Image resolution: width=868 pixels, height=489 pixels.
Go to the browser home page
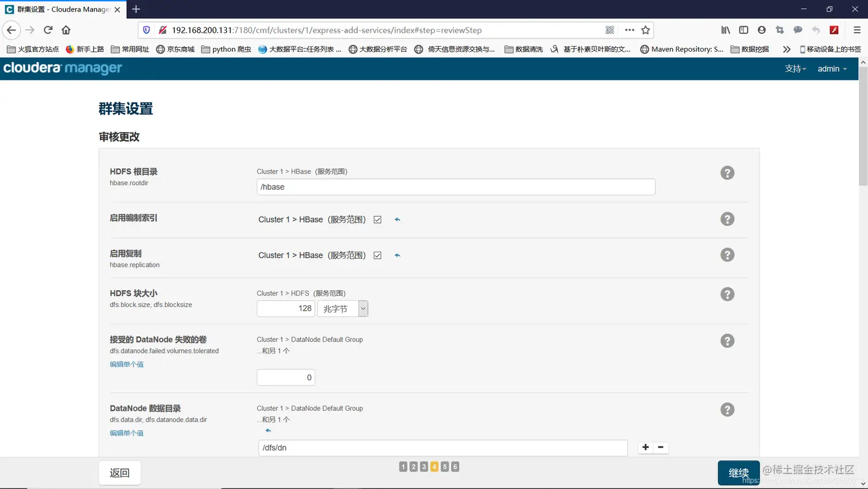(x=66, y=30)
